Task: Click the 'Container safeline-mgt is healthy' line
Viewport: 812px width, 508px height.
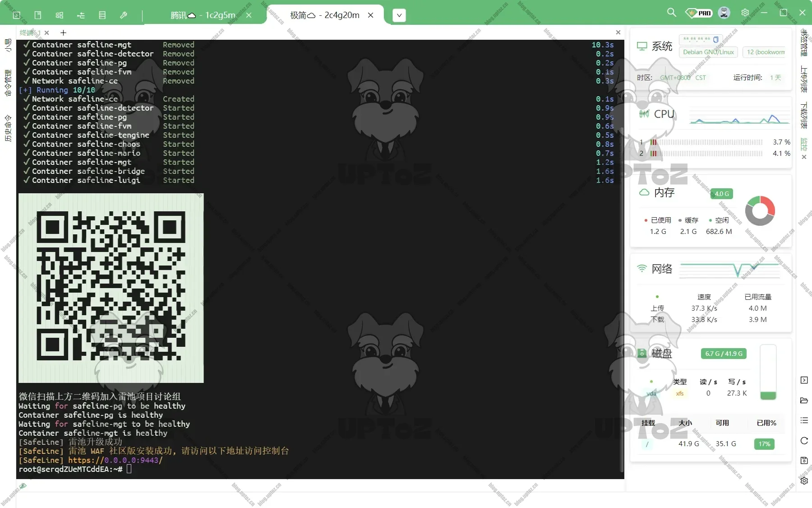Action: [x=93, y=433]
